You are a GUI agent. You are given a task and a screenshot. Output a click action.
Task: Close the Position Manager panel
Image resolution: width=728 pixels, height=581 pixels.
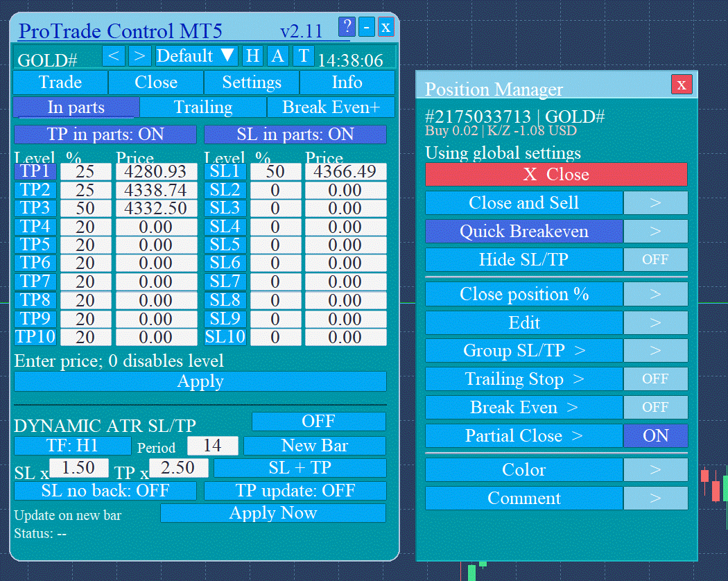[681, 85]
